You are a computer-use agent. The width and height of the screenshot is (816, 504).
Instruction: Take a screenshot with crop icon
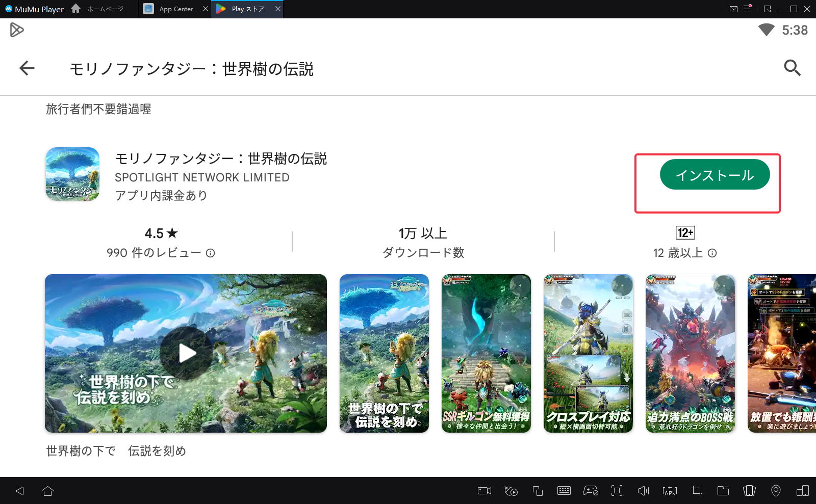(x=697, y=491)
